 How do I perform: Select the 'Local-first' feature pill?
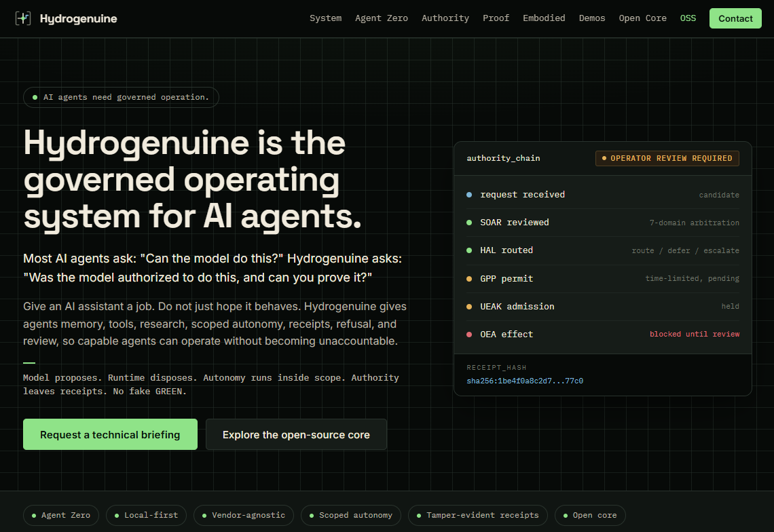tap(146, 515)
